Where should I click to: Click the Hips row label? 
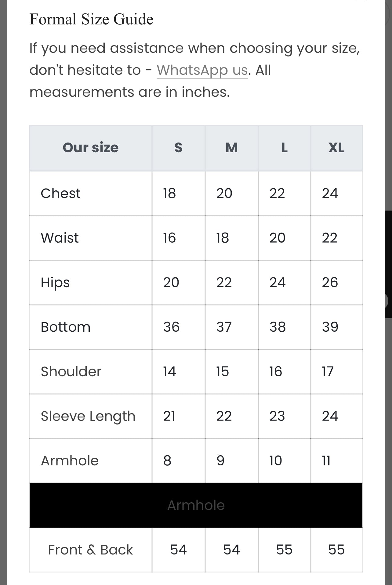click(55, 282)
